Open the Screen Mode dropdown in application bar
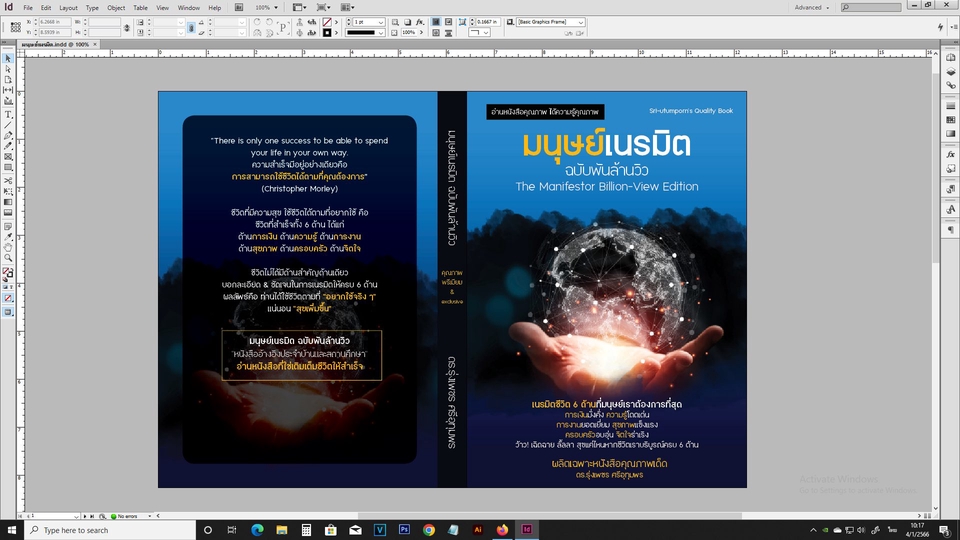This screenshot has width=960, height=540. click(323, 7)
